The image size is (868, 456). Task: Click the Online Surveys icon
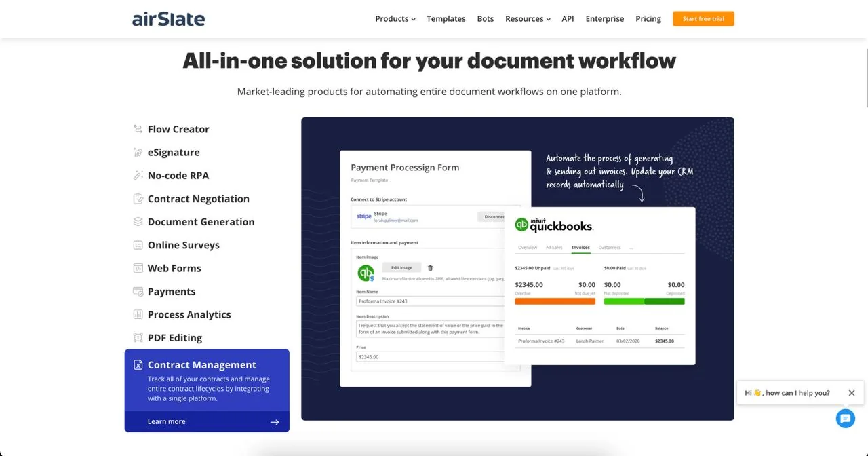tap(138, 245)
